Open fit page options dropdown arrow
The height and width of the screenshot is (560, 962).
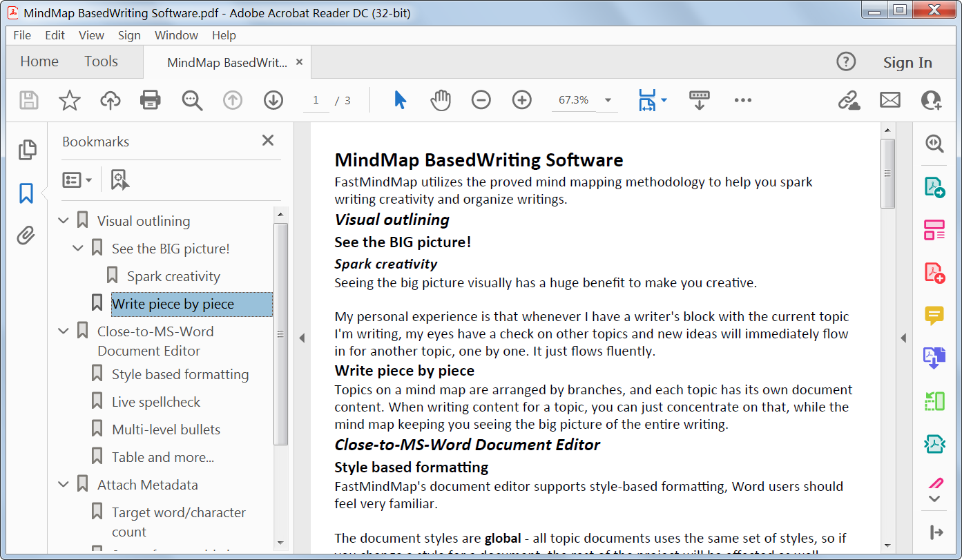point(664,100)
